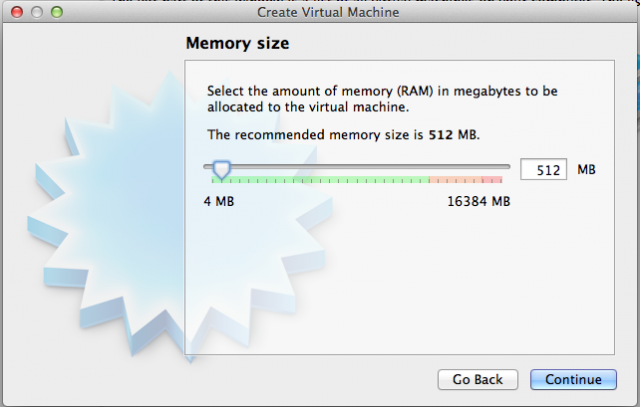Screen dimensions: 640x407
Task: Click the orange warning zone of memory scale
Action: [x=455, y=180]
